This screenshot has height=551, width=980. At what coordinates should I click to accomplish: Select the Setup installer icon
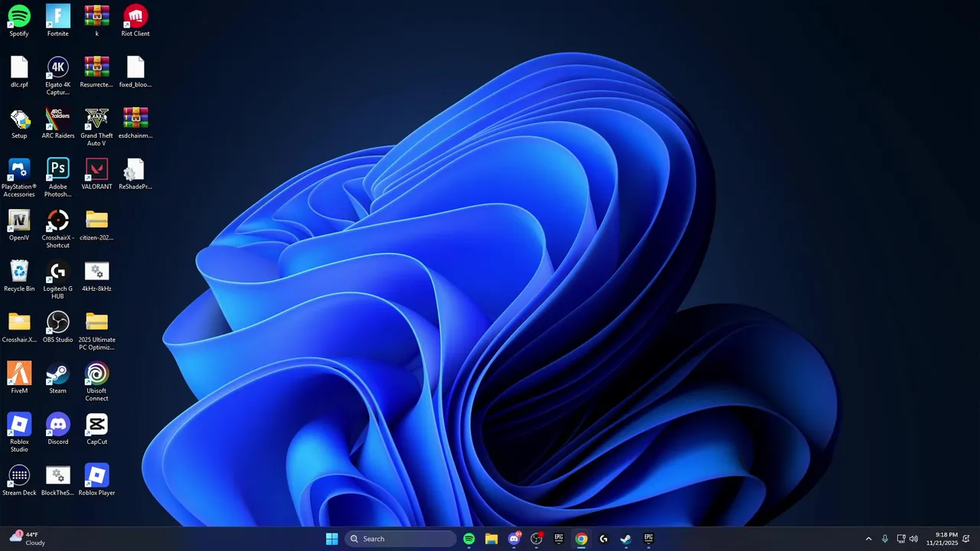(19, 123)
